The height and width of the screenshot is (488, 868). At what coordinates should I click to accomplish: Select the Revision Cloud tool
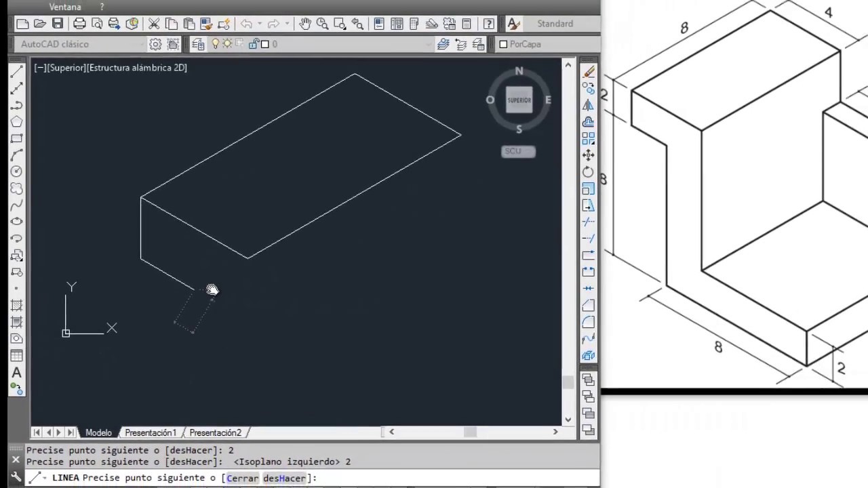coord(17,188)
